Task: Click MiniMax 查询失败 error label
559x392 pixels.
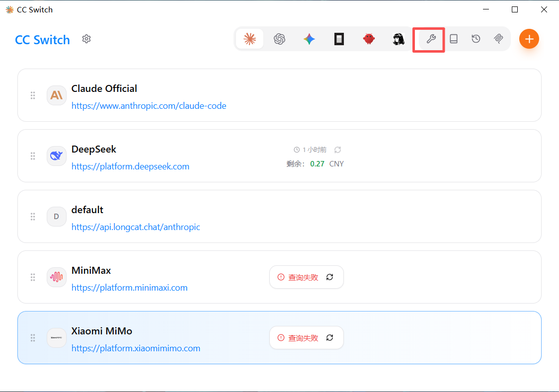Action: pyautogui.click(x=303, y=277)
